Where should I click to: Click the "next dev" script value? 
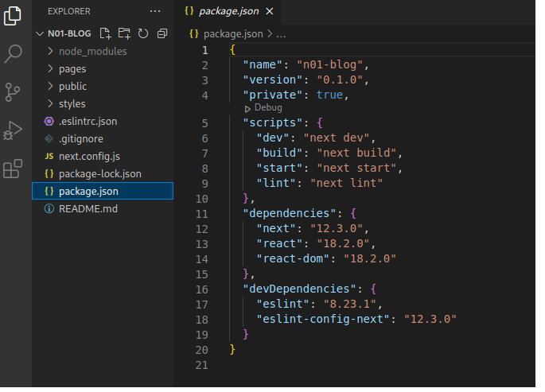(x=337, y=138)
